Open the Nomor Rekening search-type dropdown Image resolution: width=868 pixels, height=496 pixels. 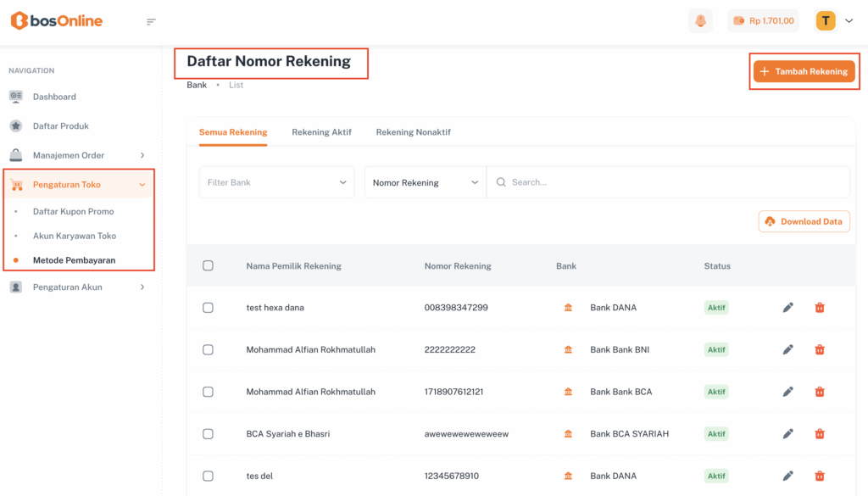point(425,182)
